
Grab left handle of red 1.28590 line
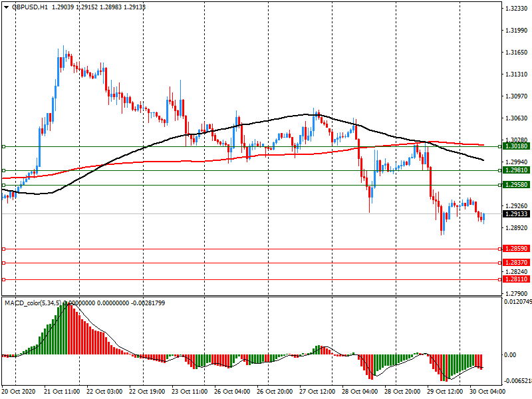coord(4,249)
